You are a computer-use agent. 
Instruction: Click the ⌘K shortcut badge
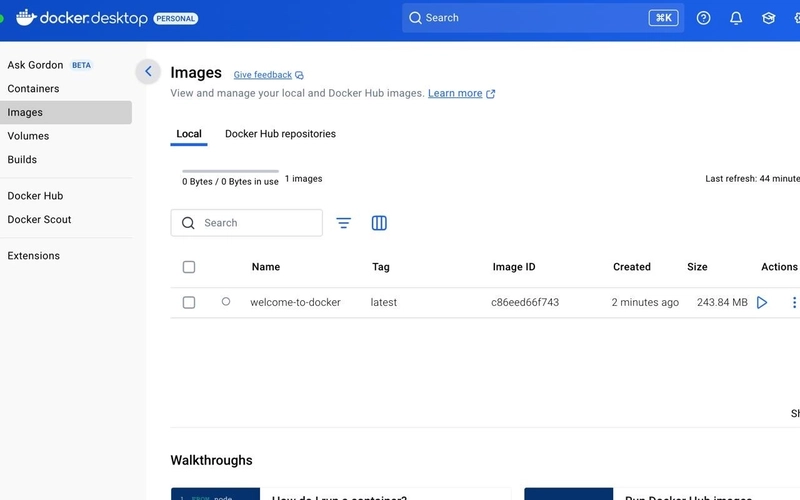[663, 18]
